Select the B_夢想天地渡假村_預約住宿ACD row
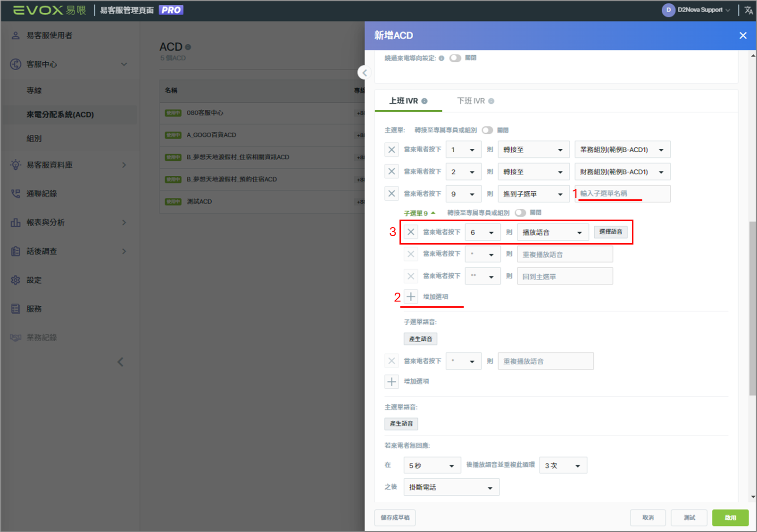757x532 pixels. point(262,180)
